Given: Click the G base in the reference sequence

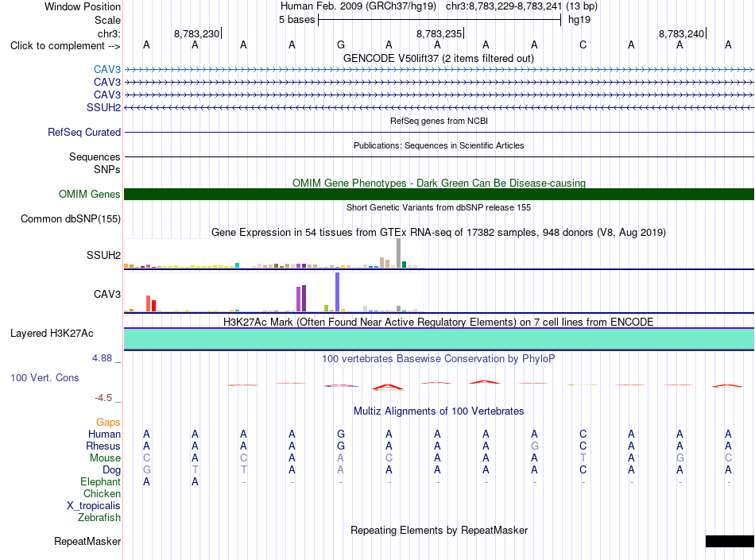Looking at the screenshot, I should point(341,44).
